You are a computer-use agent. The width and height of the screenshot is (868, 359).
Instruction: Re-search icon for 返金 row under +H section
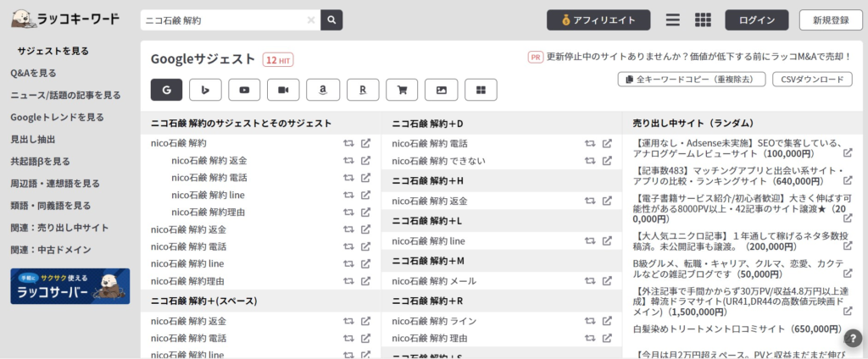pos(590,201)
